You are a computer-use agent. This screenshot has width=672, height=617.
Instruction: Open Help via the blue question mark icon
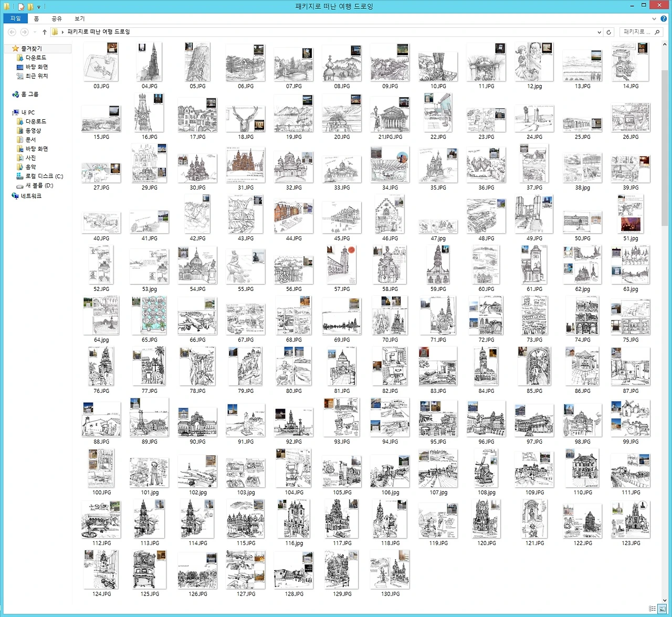[x=664, y=18]
